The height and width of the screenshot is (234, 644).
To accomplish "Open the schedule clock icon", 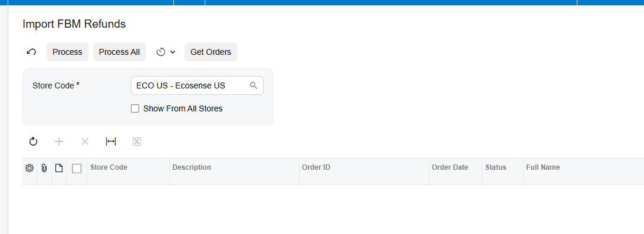I will pyautogui.click(x=161, y=52).
